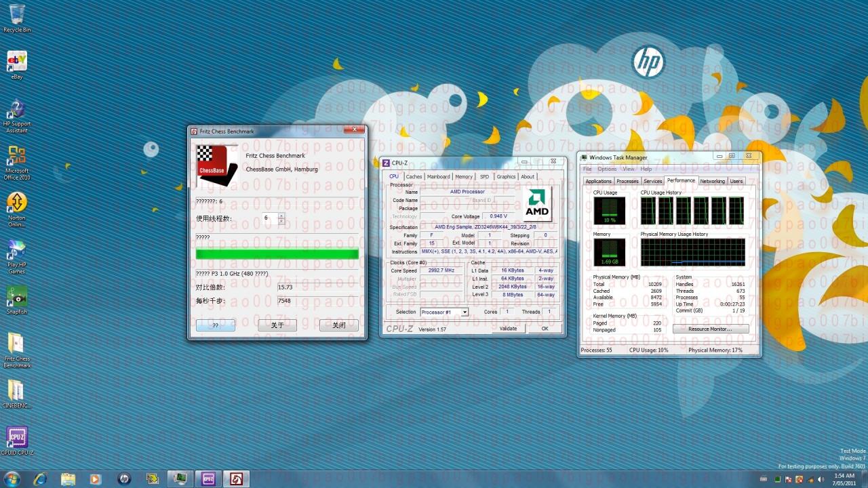
Task: Switch to CPU-Z About tab
Action: click(528, 176)
